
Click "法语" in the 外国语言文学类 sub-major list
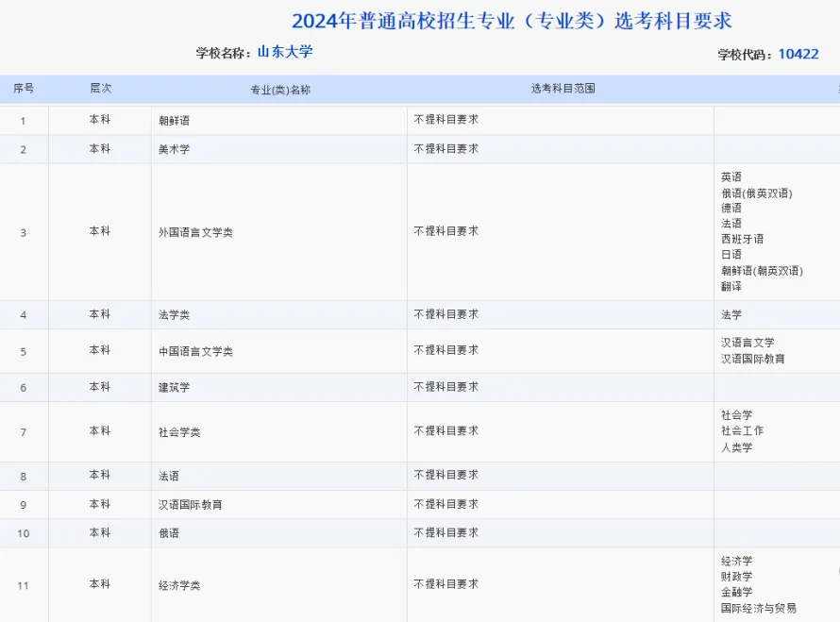click(x=731, y=224)
